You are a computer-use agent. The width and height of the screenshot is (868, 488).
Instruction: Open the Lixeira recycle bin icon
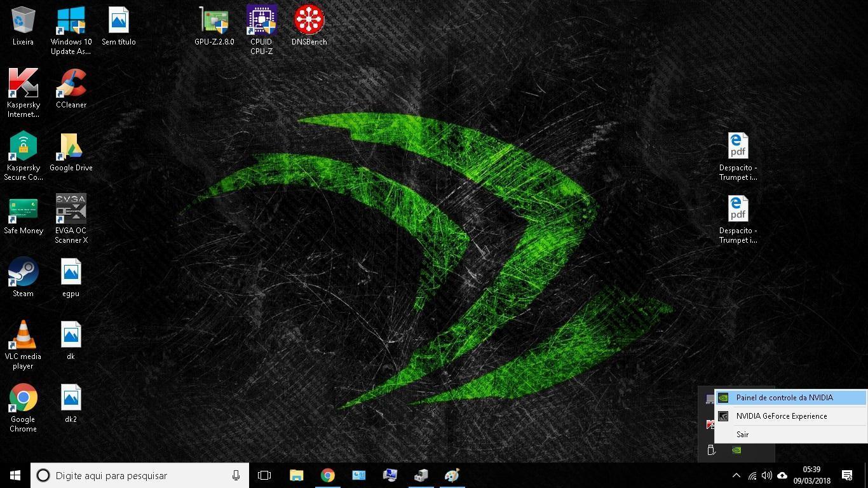click(23, 27)
